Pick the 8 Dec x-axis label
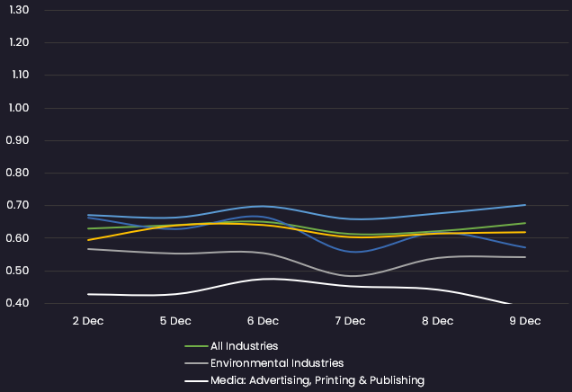The image size is (572, 392). (437, 320)
